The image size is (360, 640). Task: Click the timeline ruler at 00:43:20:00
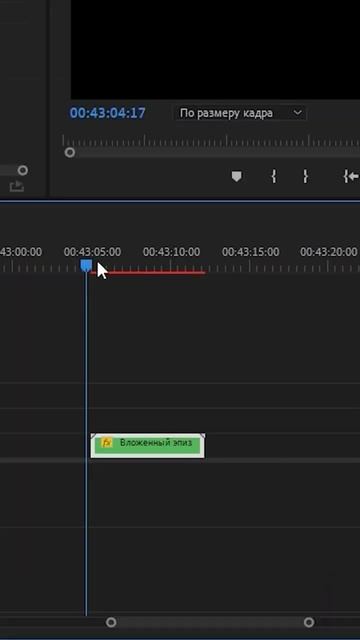(329, 252)
